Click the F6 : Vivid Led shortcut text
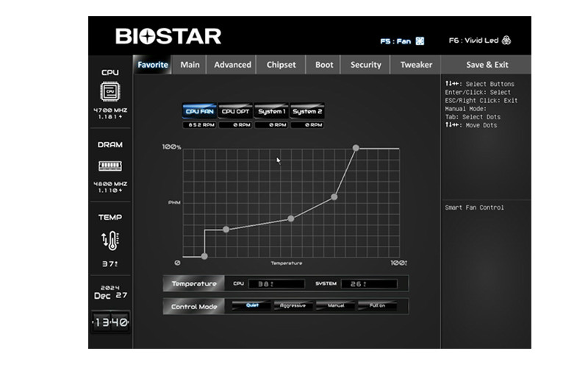 pyautogui.click(x=473, y=40)
